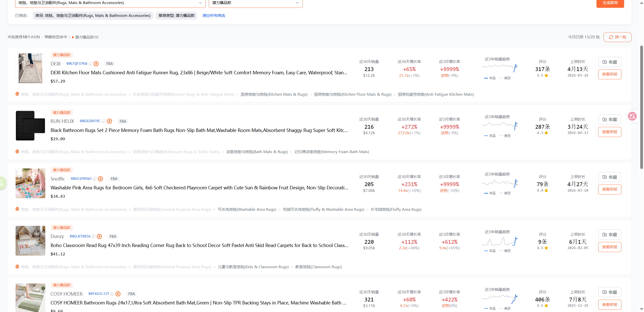644x312 pixels.
Task: Open Boho classroom read rug thumbnail
Action: (30, 241)
